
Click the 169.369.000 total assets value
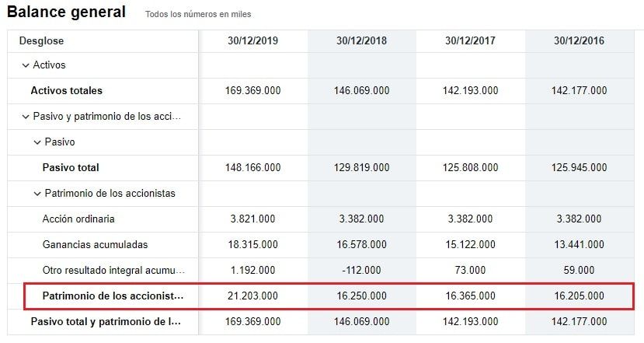click(x=252, y=90)
